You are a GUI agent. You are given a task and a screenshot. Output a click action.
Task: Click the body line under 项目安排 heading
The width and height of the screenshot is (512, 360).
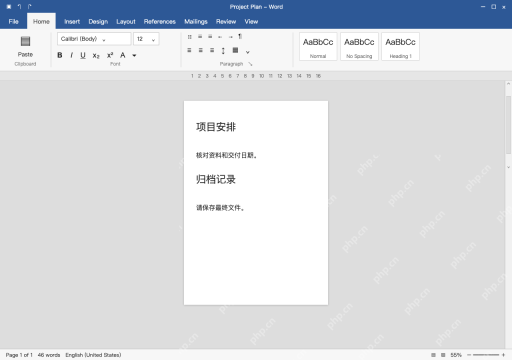click(227, 155)
